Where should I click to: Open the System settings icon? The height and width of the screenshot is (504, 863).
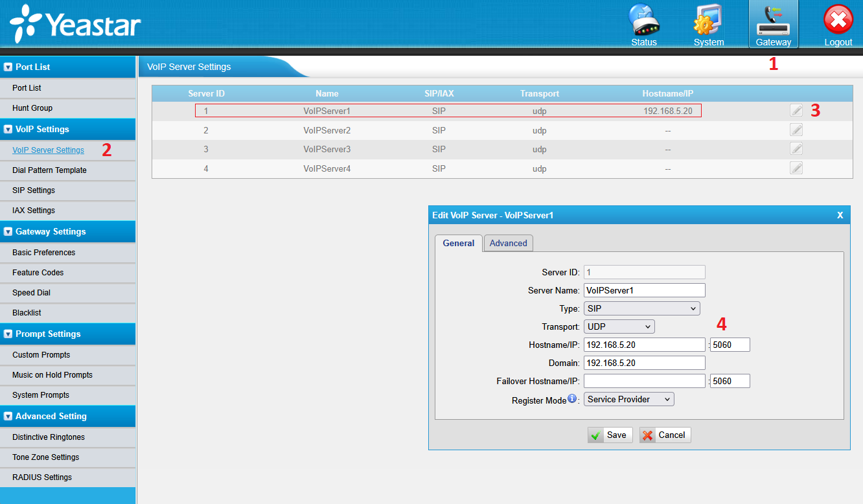[x=708, y=25]
